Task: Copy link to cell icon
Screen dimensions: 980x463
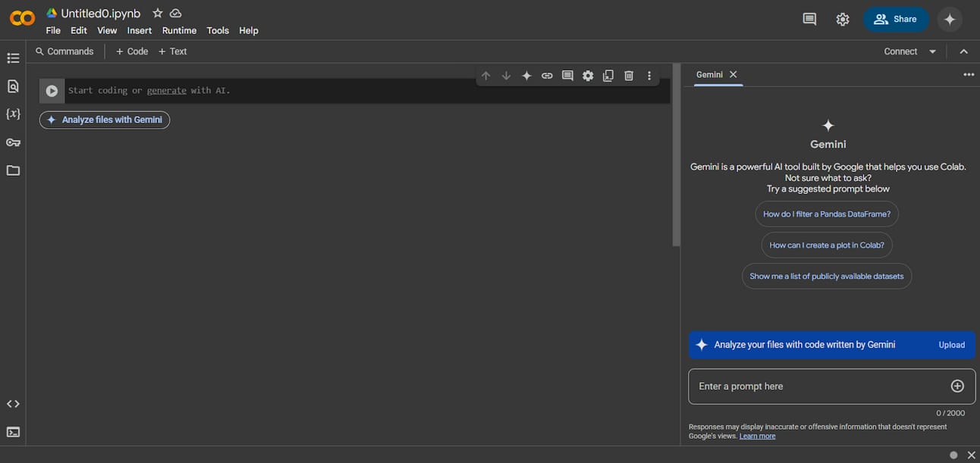Action: (x=547, y=76)
